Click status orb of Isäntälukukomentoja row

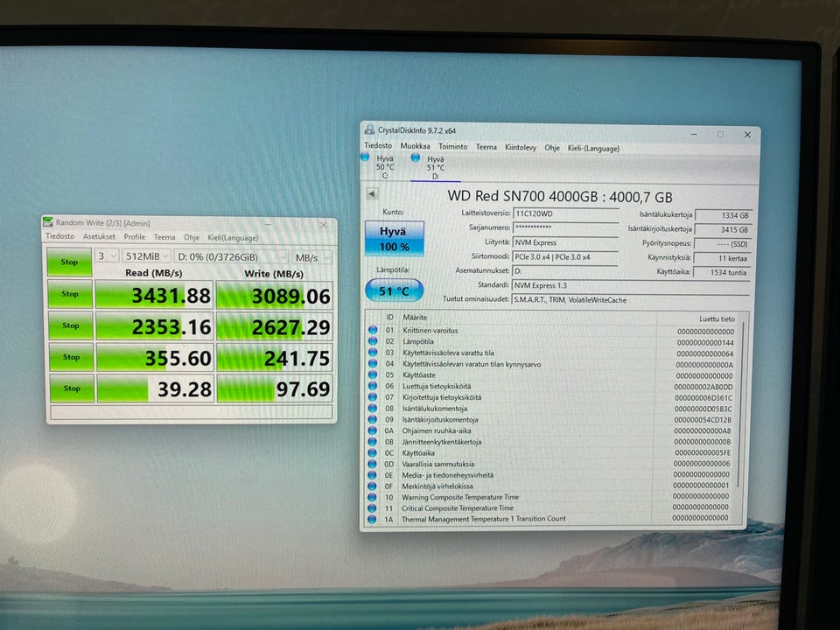pos(373,409)
